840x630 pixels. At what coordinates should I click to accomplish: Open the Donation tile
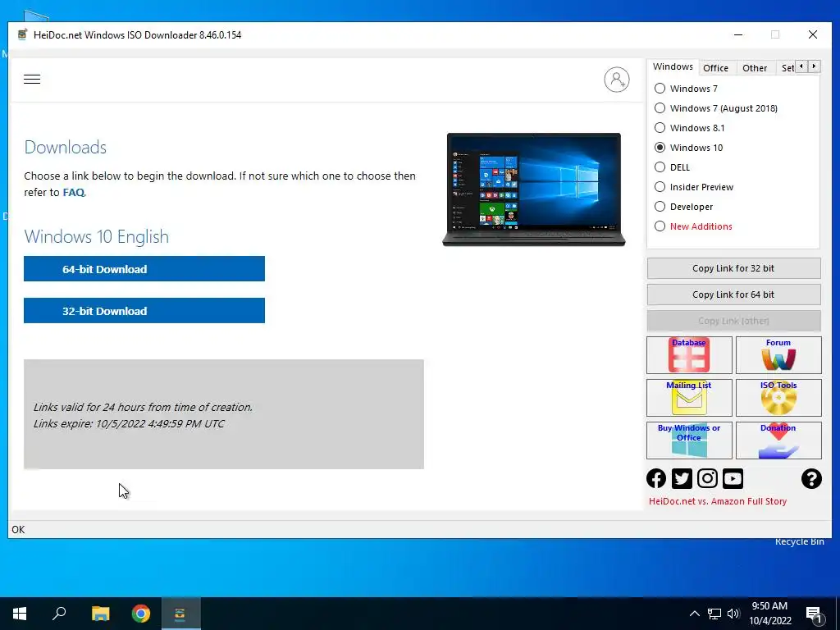pyautogui.click(x=778, y=441)
